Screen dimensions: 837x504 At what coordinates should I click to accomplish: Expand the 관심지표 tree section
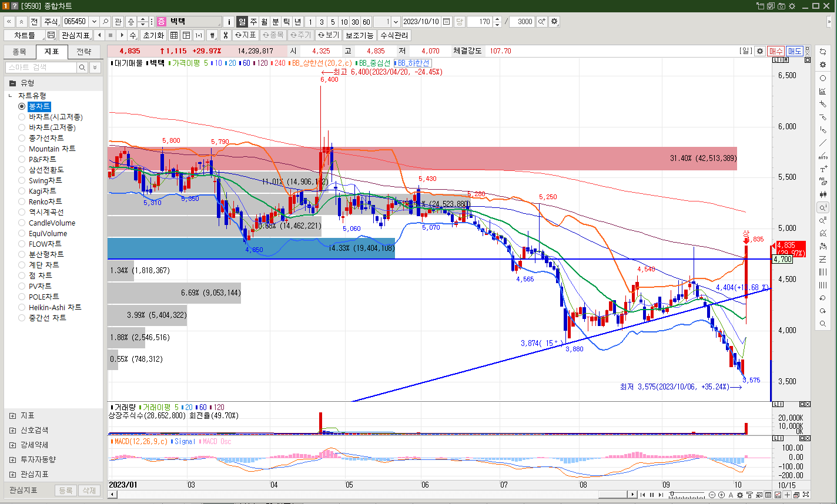pos(12,474)
